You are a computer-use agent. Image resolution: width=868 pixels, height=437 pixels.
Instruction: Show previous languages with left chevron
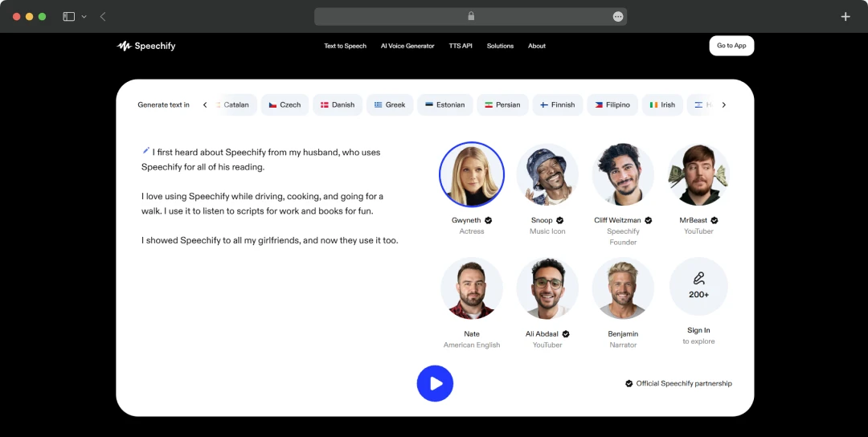[205, 105]
